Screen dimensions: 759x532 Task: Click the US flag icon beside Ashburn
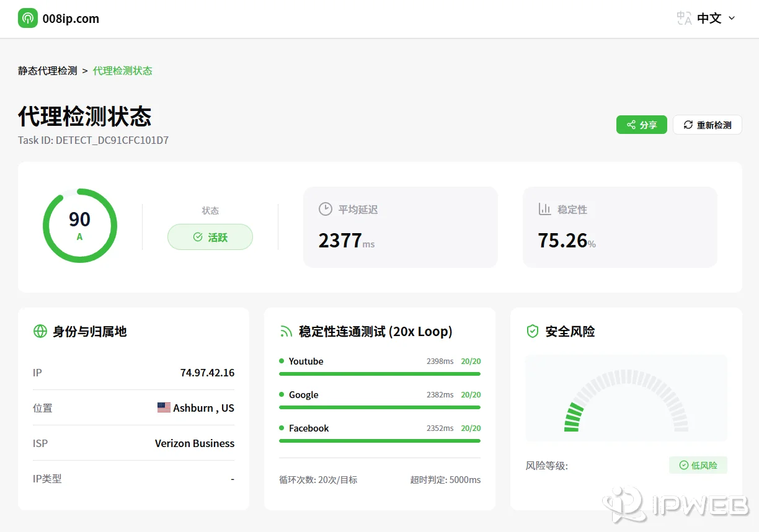164,407
